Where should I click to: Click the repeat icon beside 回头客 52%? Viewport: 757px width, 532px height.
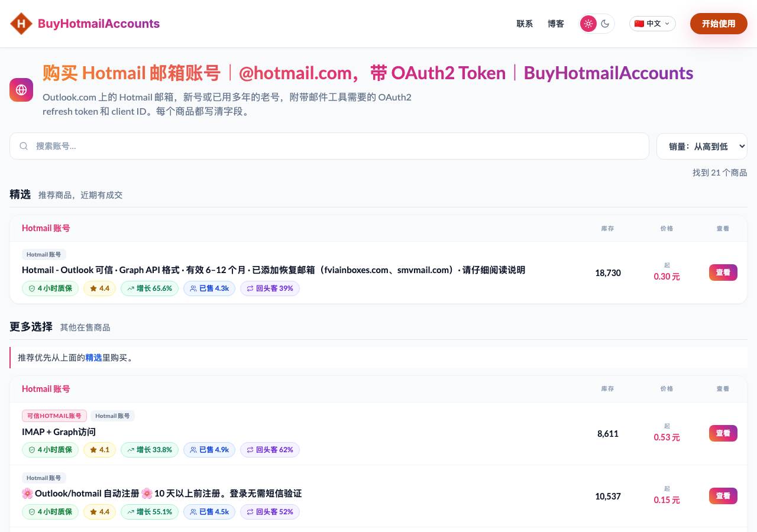click(250, 512)
